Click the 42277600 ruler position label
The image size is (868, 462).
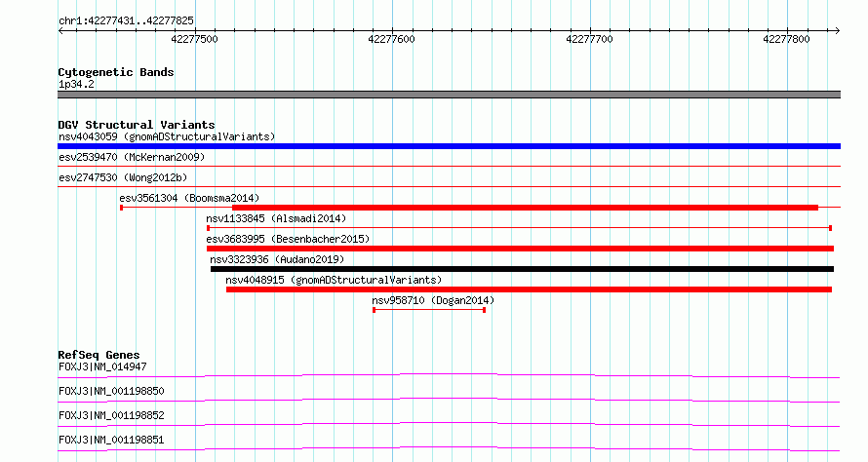(x=391, y=39)
